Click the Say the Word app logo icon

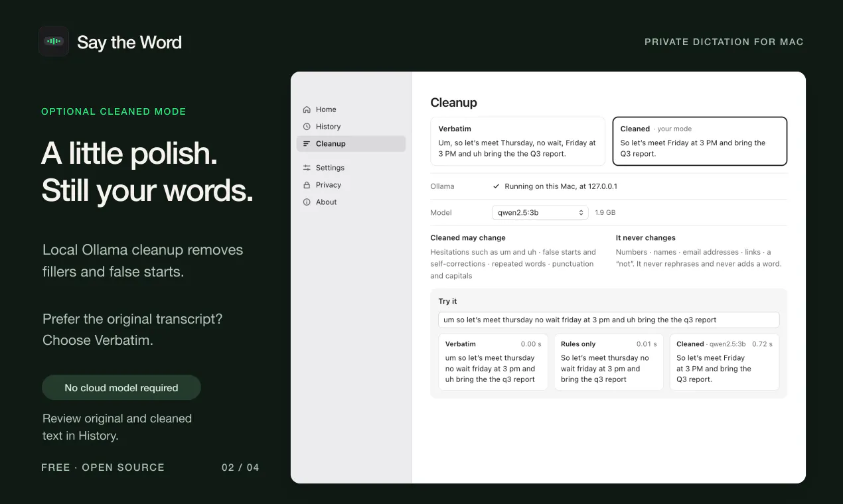click(54, 41)
